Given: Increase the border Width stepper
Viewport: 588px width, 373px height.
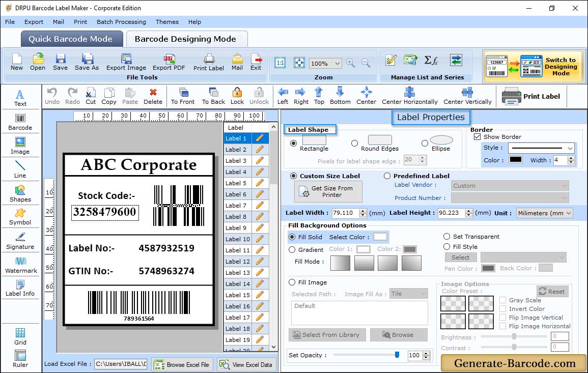Looking at the screenshot, I should pos(571,158).
